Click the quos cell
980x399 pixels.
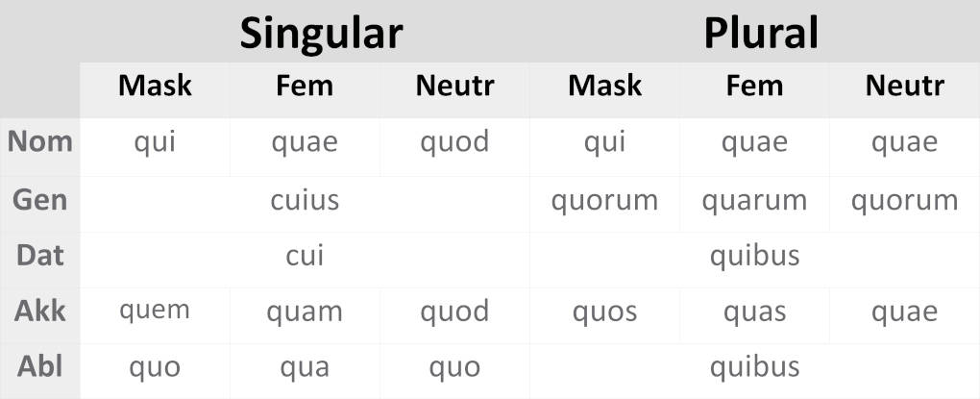click(604, 312)
